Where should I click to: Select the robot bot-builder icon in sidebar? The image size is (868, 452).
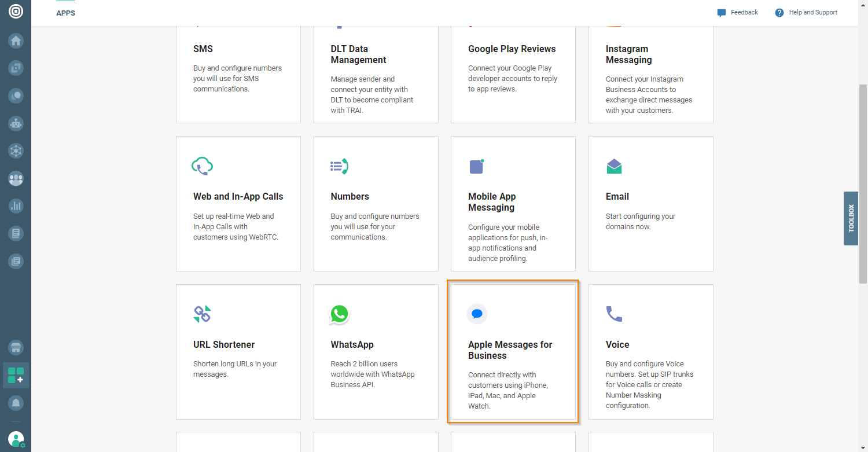click(x=16, y=123)
